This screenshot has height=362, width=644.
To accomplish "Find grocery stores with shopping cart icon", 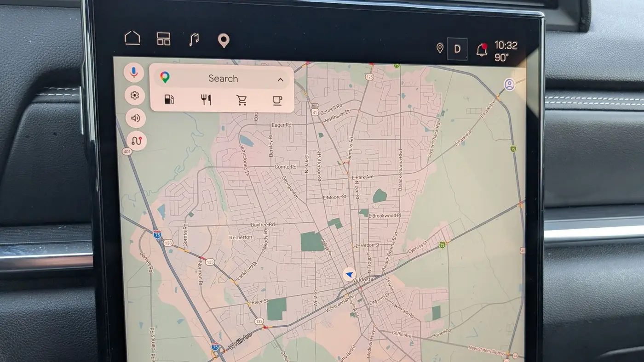I will [242, 100].
